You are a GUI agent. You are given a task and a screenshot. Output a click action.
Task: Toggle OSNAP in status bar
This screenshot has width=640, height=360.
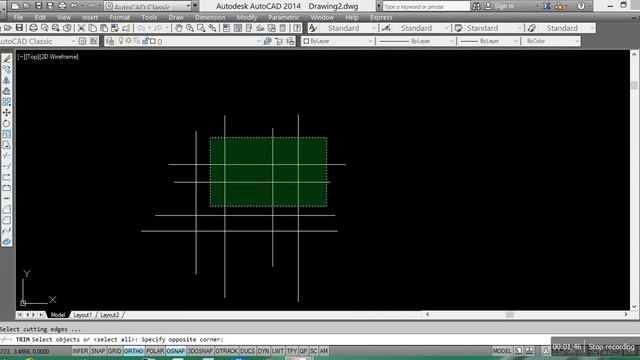click(x=176, y=351)
